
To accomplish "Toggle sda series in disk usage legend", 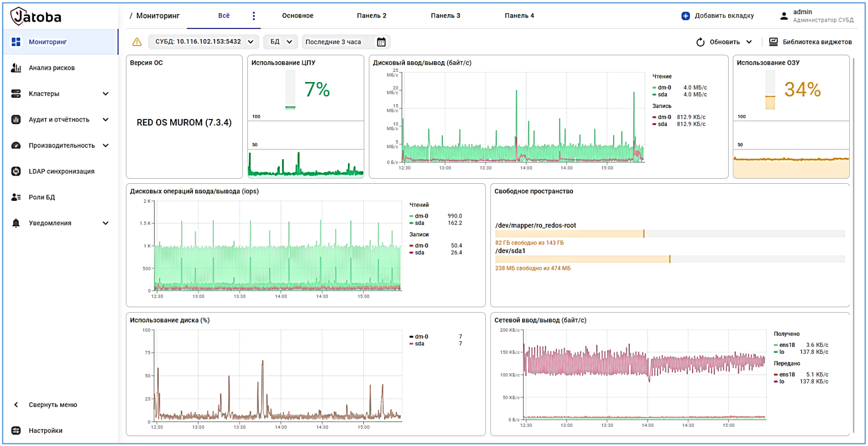I will [419, 344].
